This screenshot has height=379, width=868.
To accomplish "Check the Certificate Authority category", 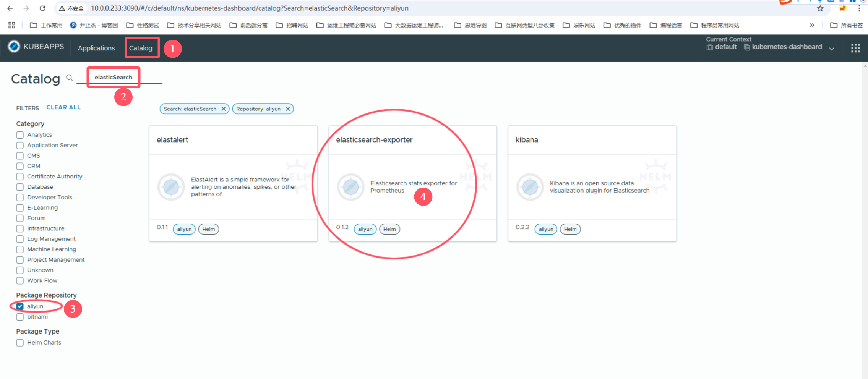I will point(20,177).
